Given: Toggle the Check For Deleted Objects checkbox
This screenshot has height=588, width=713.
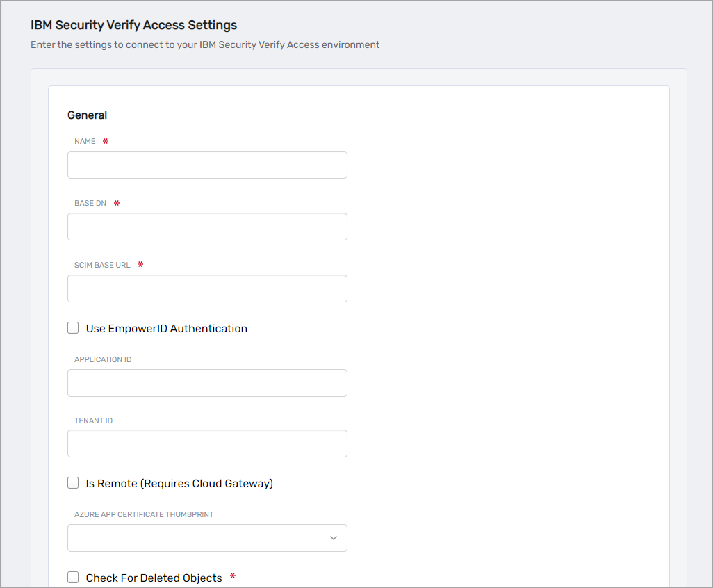Looking at the screenshot, I should pos(73,578).
